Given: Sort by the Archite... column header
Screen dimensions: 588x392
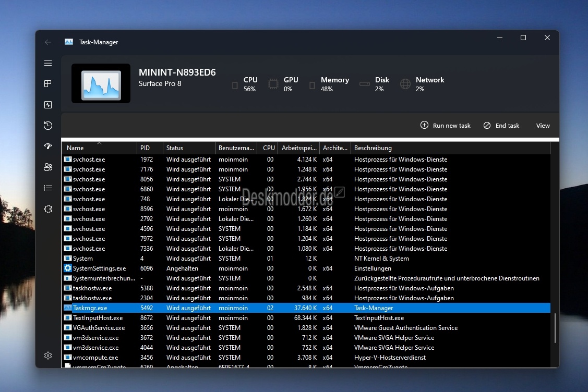Looking at the screenshot, I should [335, 148].
